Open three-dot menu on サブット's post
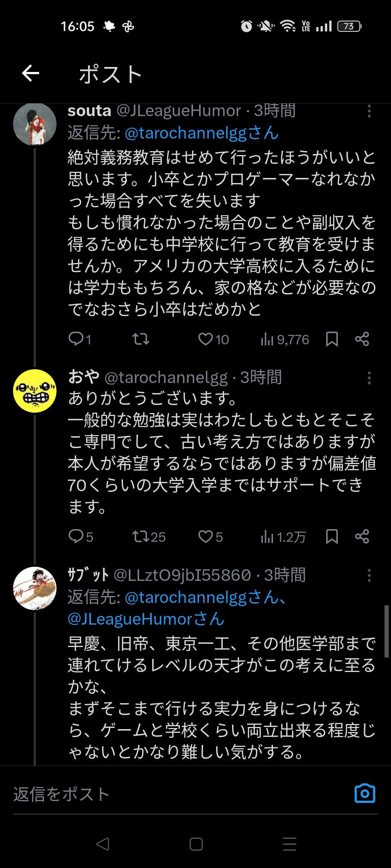Viewport: 391px width, 868px height. 369,575
